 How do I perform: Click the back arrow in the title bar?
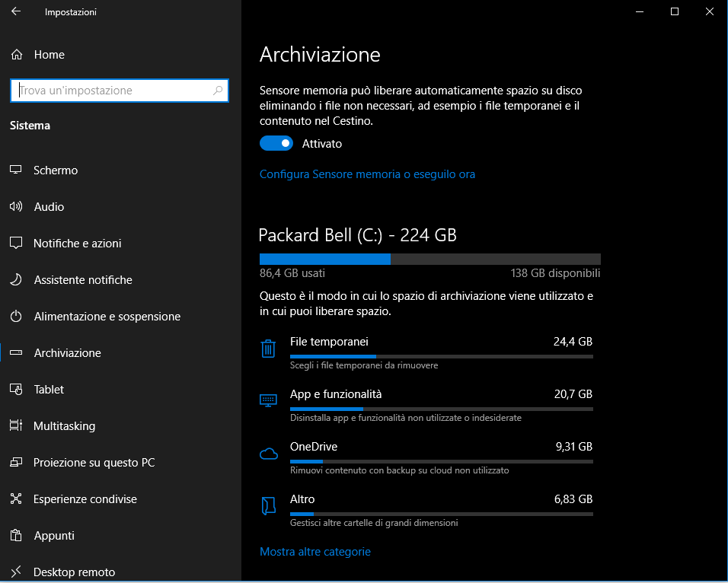[x=16, y=11]
